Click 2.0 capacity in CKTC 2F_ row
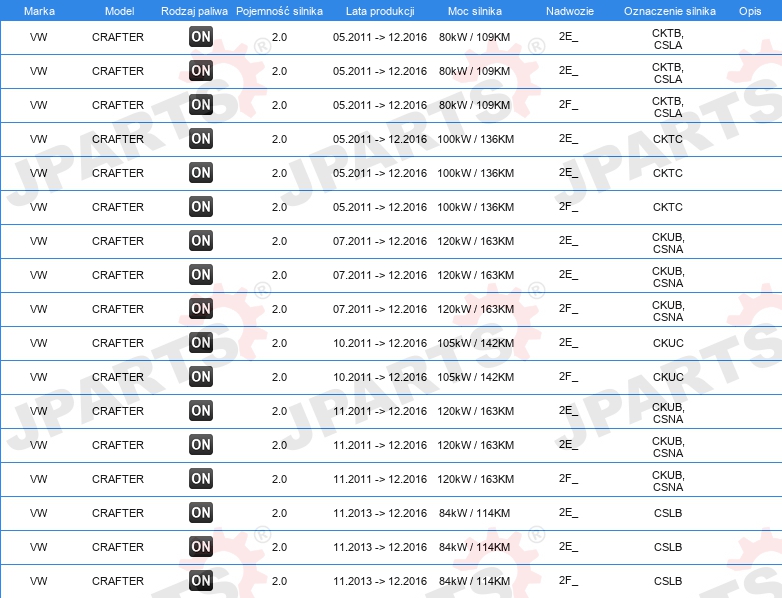 [x=279, y=207]
